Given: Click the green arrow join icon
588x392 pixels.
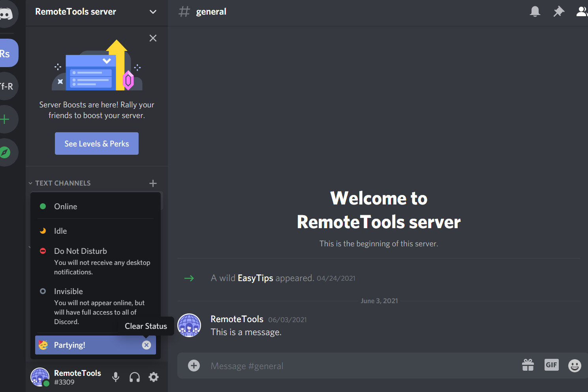Looking at the screenshot, I should [x=189, y=278].
